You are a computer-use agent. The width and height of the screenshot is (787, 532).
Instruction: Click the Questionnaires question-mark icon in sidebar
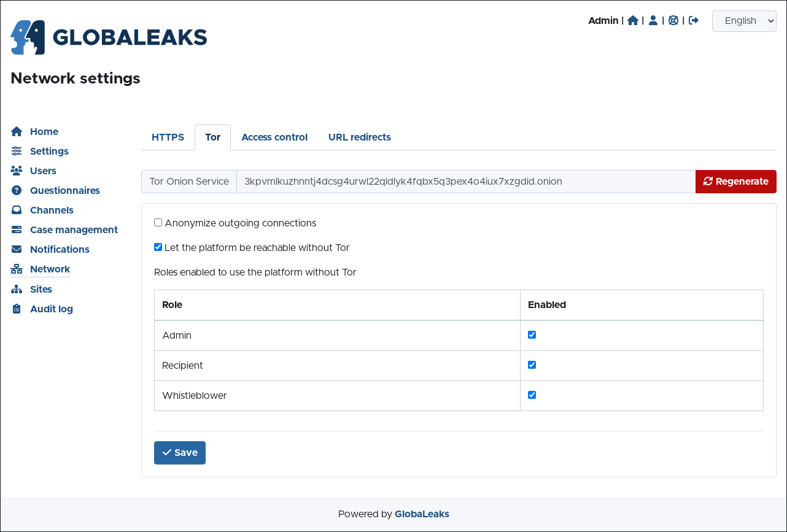click(x=17, y=190)
